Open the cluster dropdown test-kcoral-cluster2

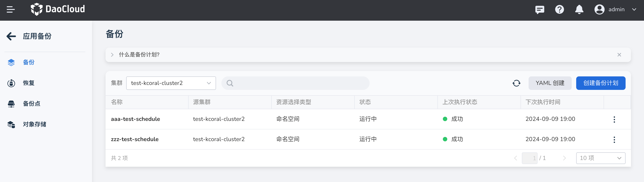tap(171, 83)
